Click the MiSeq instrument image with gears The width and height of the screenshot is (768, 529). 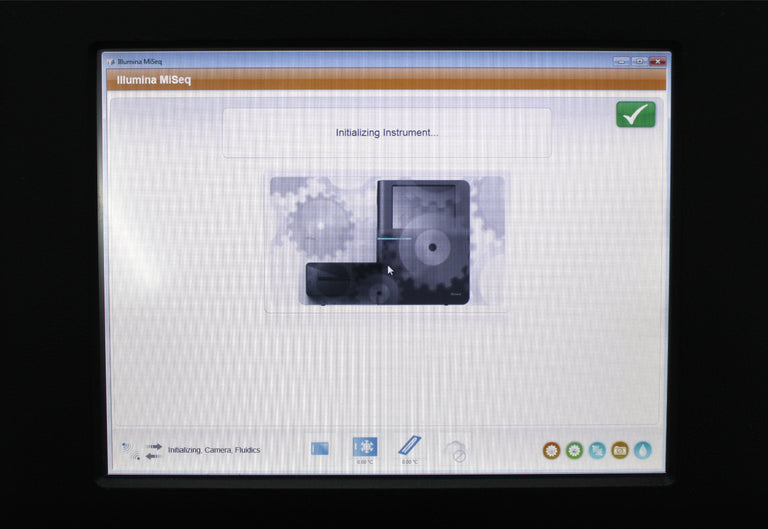pos(387,241)
